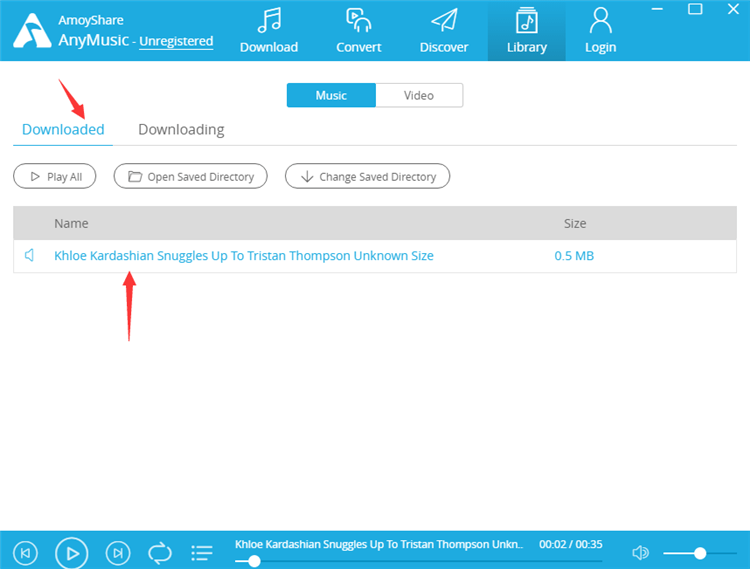Close the AnyMusic window
750x569 pixels.
[733, 9]
